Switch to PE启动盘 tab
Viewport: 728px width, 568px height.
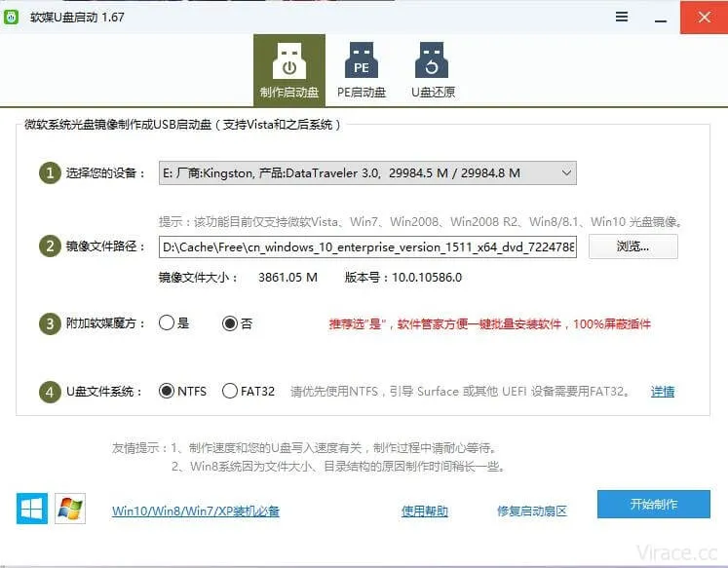[362, 70]
